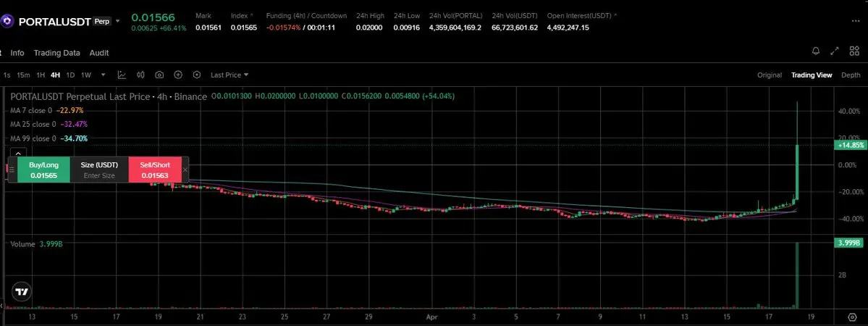
Task: Select the 4H time interval
Action: (55, 75)
